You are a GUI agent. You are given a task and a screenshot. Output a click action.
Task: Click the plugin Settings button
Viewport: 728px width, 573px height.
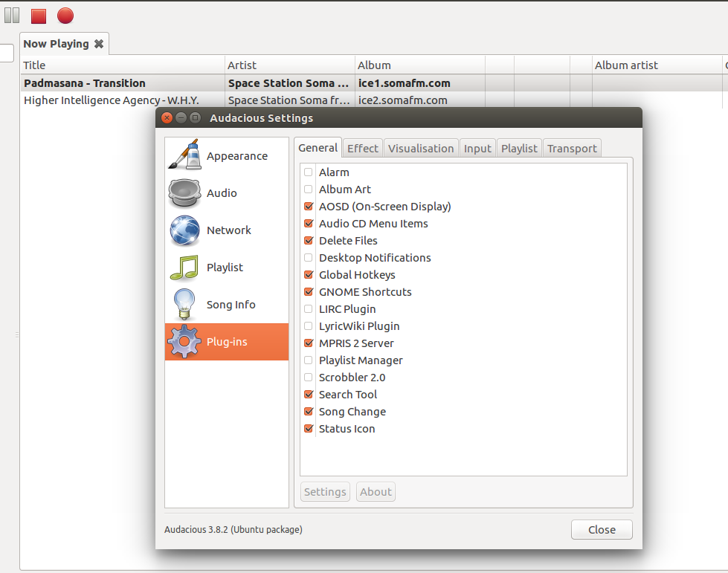click(x=325, y=492)
